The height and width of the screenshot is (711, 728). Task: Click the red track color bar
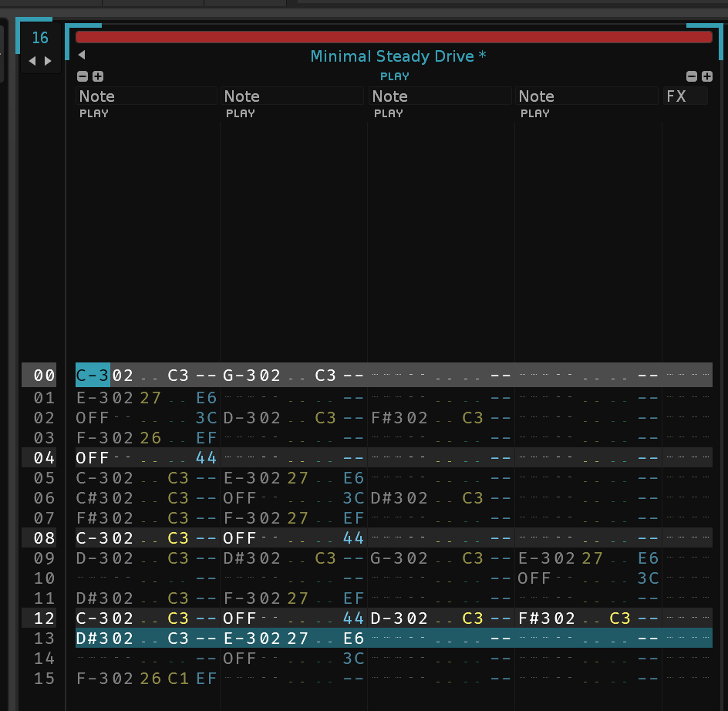pos(393,37)
